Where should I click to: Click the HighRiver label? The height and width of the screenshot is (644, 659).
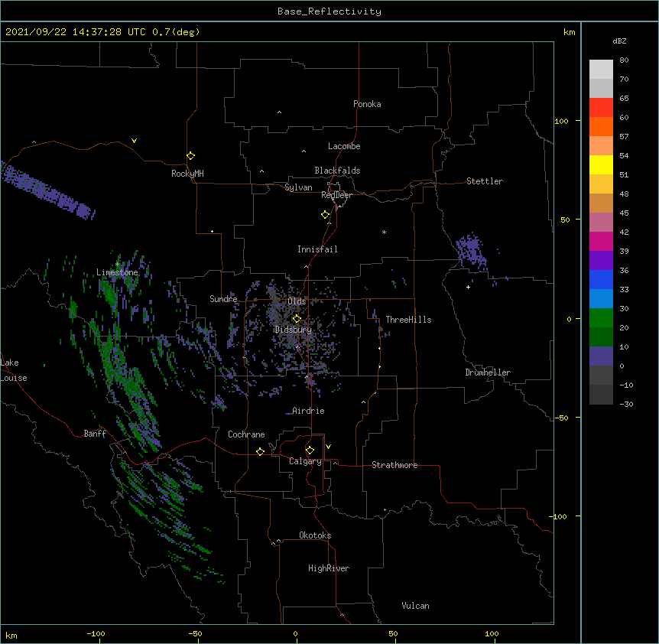pos(329,568)
